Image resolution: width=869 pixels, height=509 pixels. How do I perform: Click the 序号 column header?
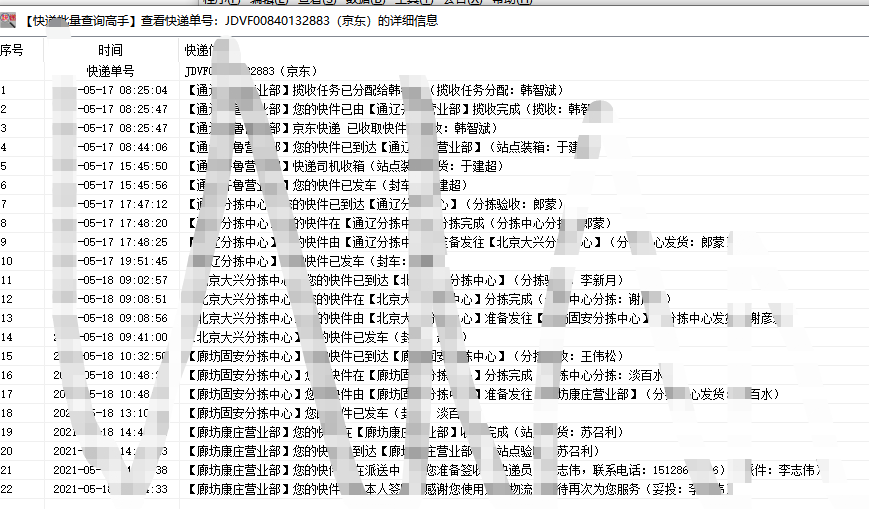[12, 50]
